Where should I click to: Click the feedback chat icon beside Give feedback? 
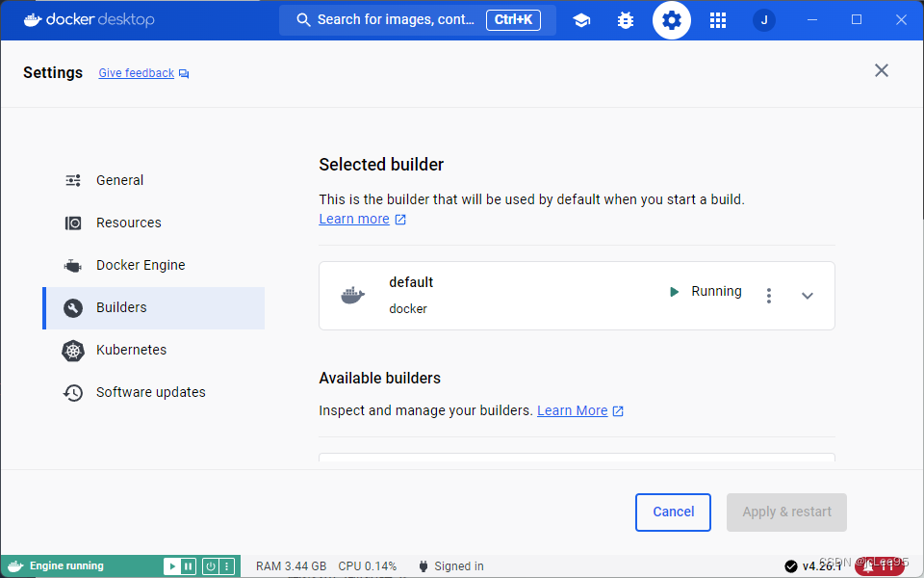184,74
